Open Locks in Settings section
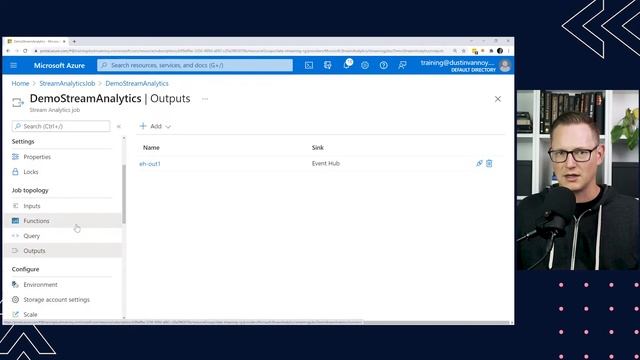 [31, 172]
